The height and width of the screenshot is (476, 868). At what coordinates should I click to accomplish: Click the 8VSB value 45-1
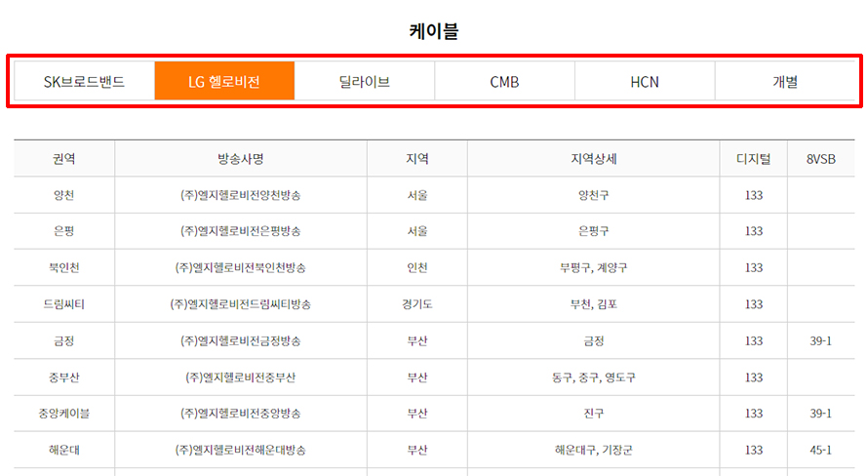821,450
